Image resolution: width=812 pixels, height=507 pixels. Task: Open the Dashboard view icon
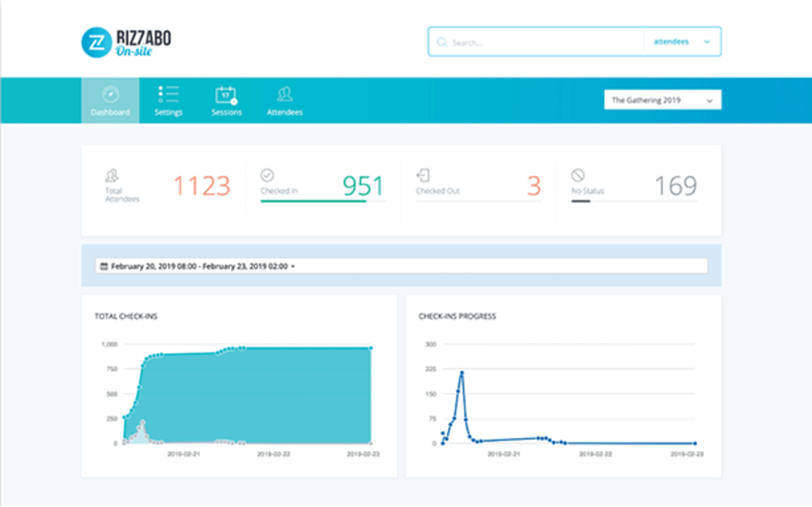click(x=110, y=93)
